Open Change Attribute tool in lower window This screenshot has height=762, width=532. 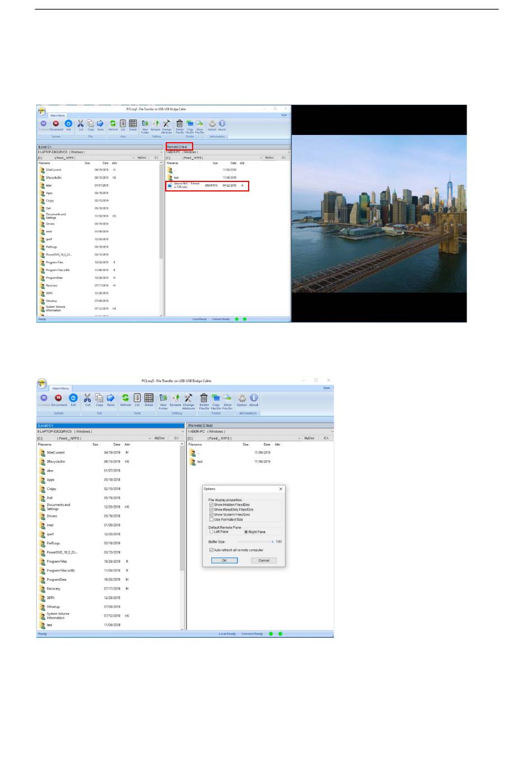click(x=188, y=398)
